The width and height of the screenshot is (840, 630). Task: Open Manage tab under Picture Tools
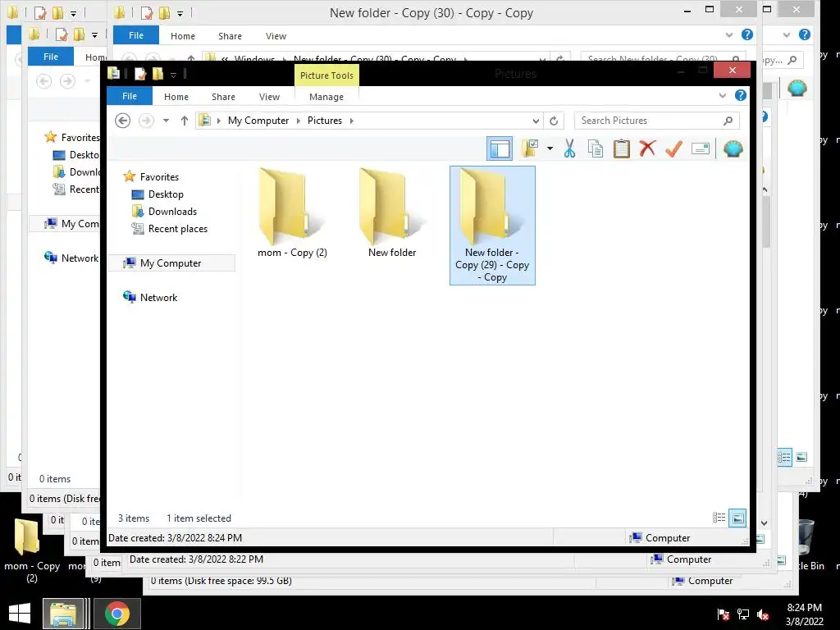click(x=326, y=97)
